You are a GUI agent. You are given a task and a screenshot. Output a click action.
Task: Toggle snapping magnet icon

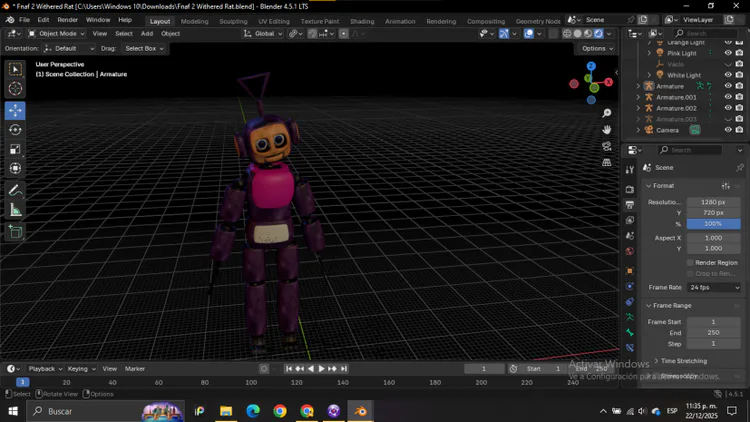pos(312,33)
